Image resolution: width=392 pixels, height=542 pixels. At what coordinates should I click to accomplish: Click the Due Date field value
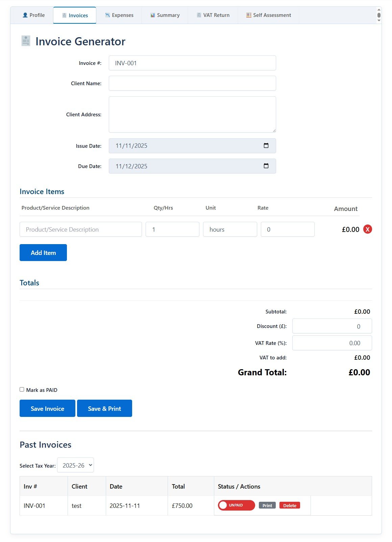pos(131,166)
